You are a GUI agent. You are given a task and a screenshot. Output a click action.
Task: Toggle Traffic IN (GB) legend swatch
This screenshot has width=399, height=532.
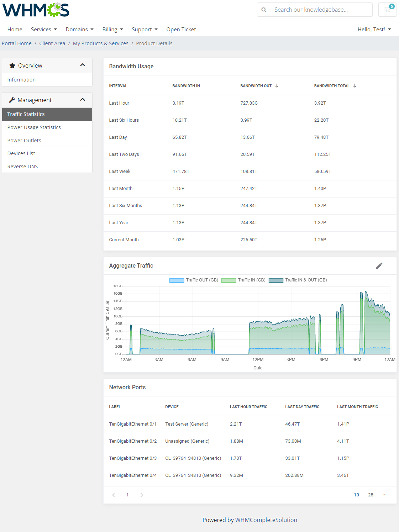(229, 280)
